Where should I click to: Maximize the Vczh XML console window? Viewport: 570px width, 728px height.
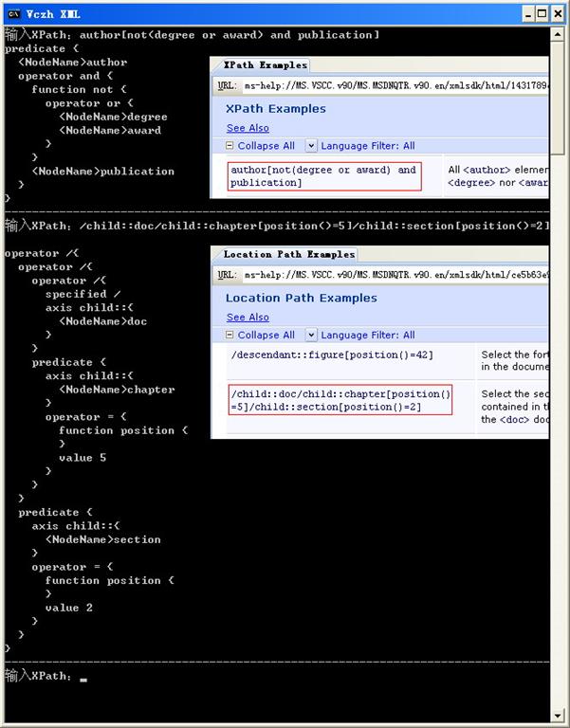point(542,14)
